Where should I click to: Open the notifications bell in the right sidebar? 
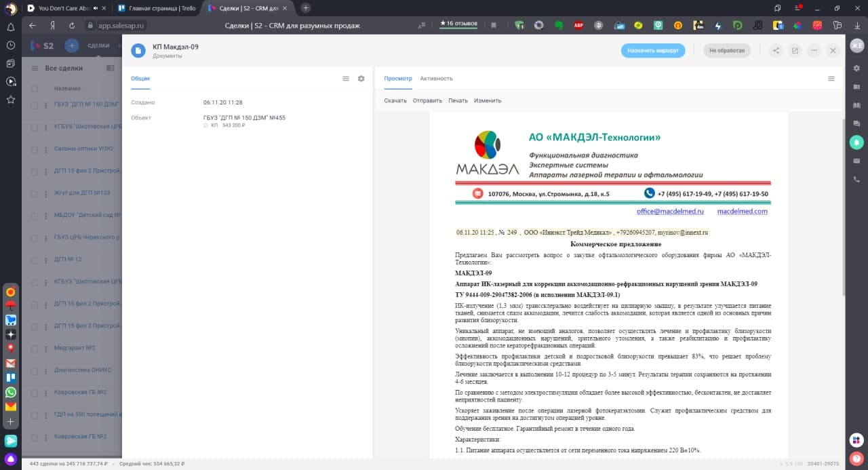coord(856,142)
